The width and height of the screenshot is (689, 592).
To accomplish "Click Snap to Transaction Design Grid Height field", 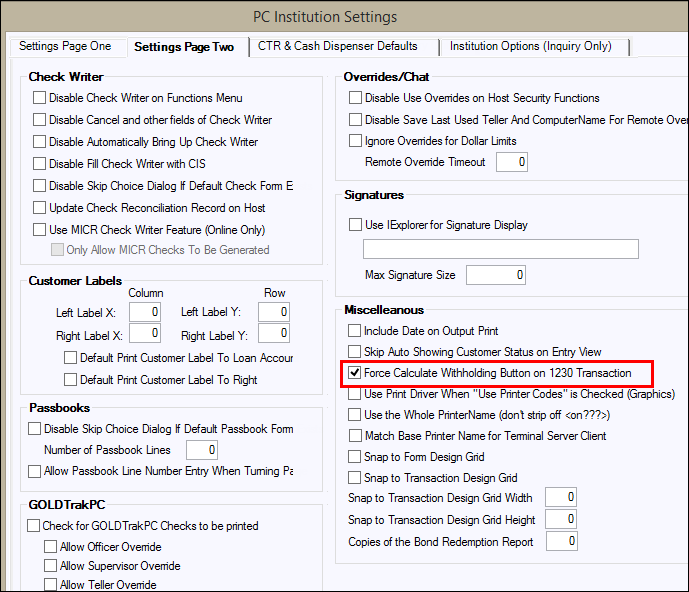I will (x=561, y=519).
